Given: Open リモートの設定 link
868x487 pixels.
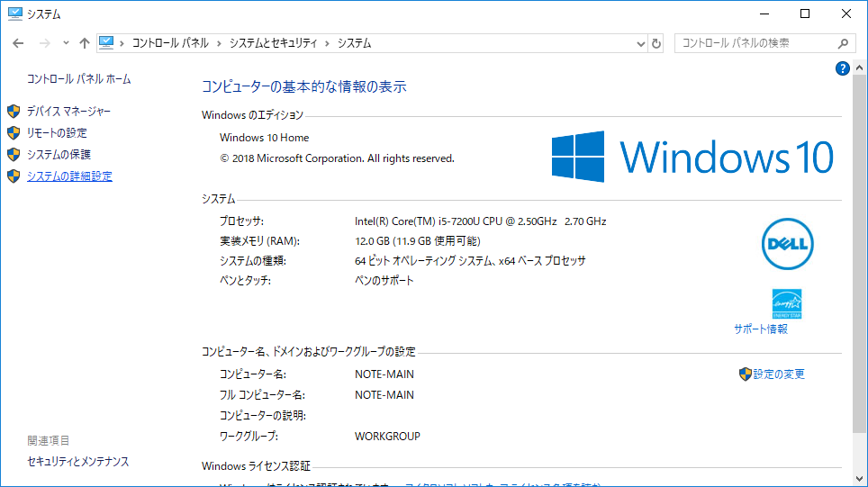Looking at the screenshot, I should (x=57, y=133).
